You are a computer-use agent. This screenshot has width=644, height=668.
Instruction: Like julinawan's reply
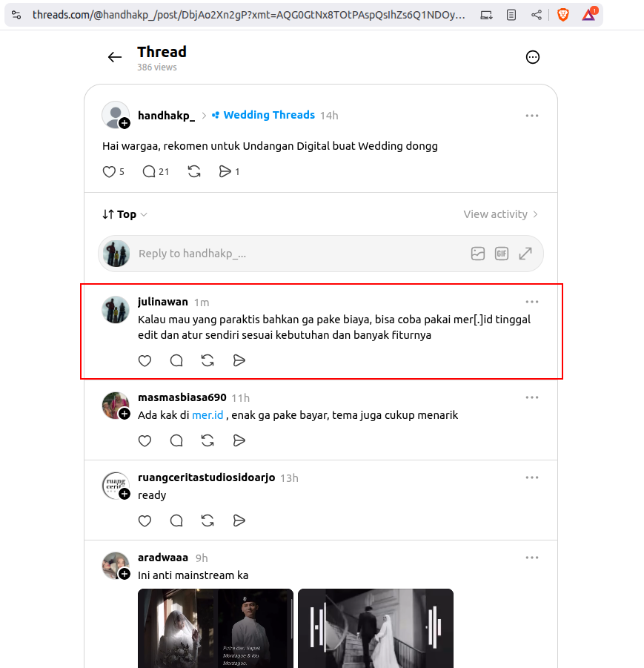145,361
